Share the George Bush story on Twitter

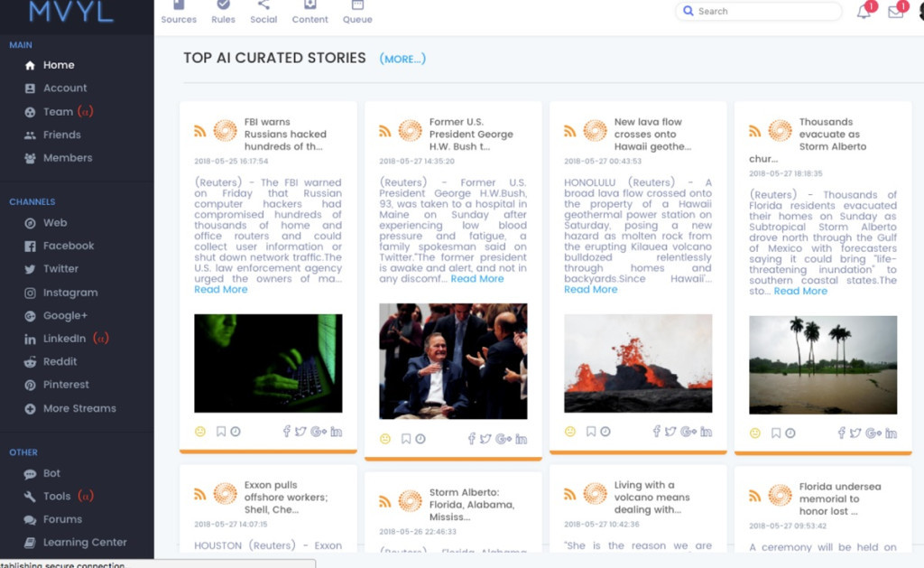click(x=485, y=439)
